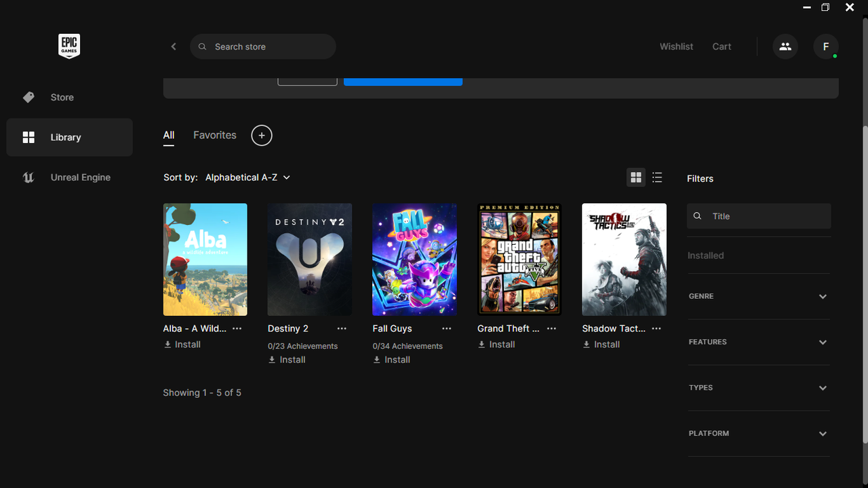Add a new collection with plus button
868x488 pixels.
pos(262,136)
